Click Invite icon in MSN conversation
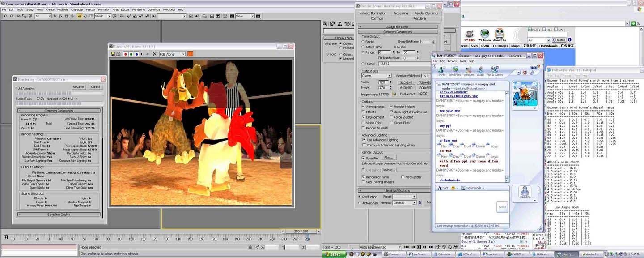The width and height of the screenshot is (644, 258). 442,71
